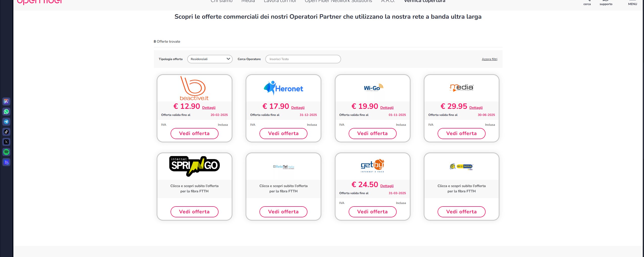644x257 pixels.
Task: Click Vedi offerta on the ReteTel card
Action: click(283, 212)
